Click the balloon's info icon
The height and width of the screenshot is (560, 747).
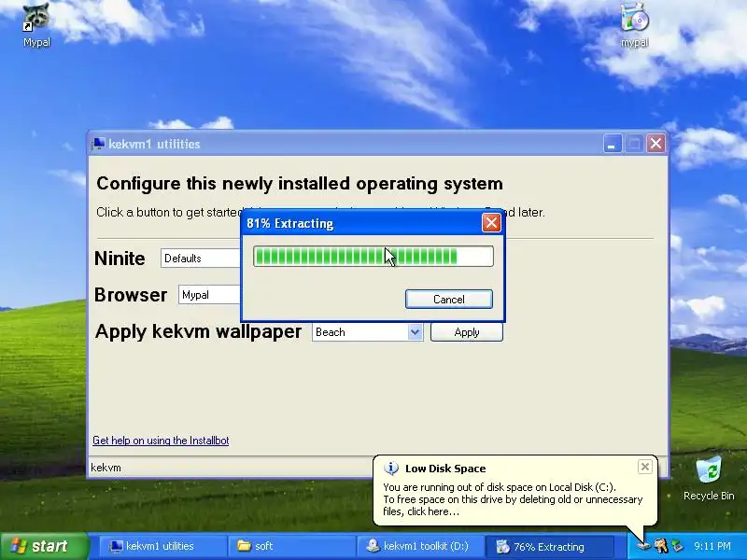coord(391,469)
